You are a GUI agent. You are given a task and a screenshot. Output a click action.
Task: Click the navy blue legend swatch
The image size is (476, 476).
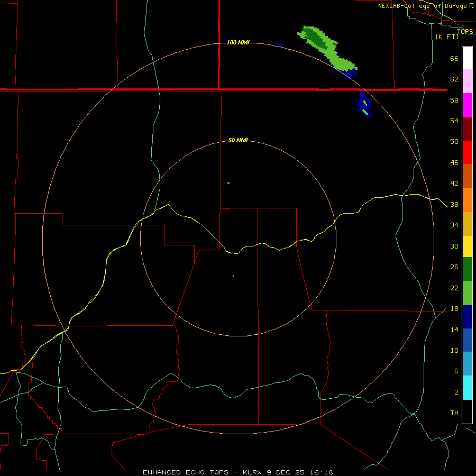pos(467,317)
